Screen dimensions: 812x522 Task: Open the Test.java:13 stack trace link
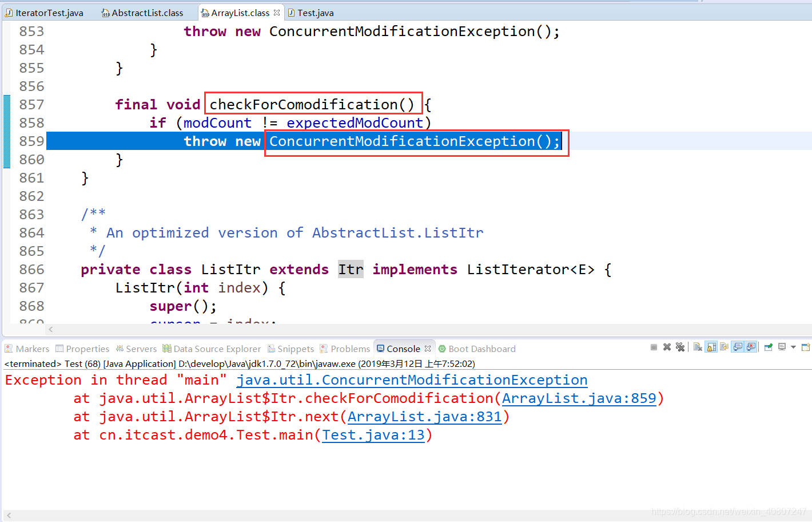coord(373,435)
